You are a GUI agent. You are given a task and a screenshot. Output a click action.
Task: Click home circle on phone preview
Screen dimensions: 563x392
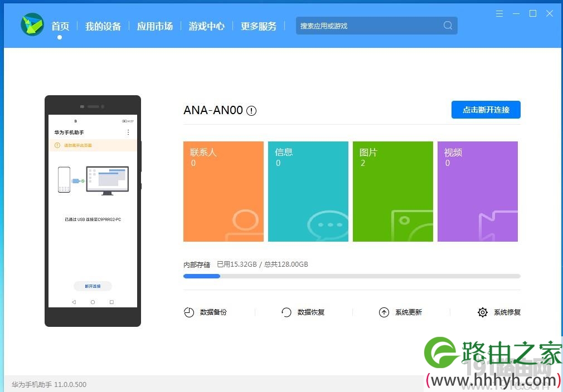(x=93, y=302)
